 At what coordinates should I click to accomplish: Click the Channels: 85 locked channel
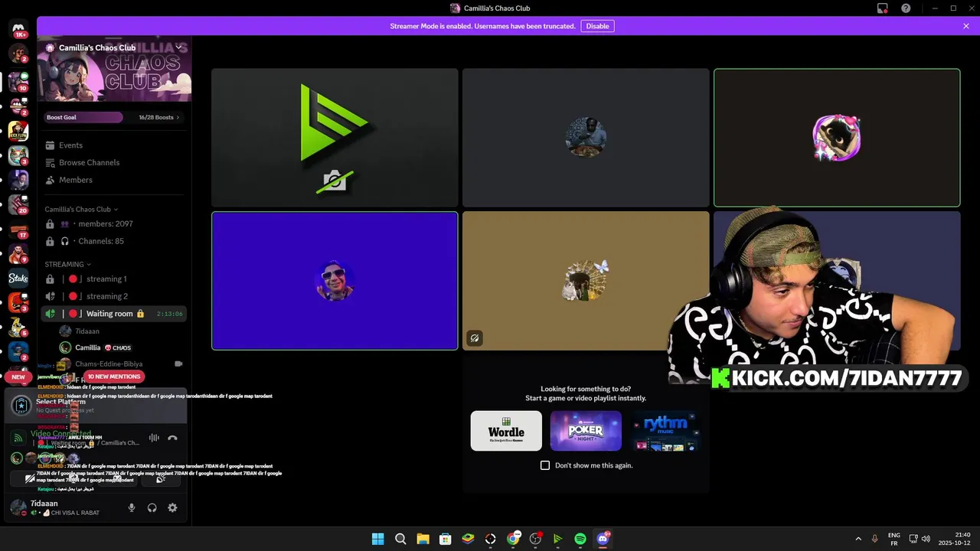point(114,241)
